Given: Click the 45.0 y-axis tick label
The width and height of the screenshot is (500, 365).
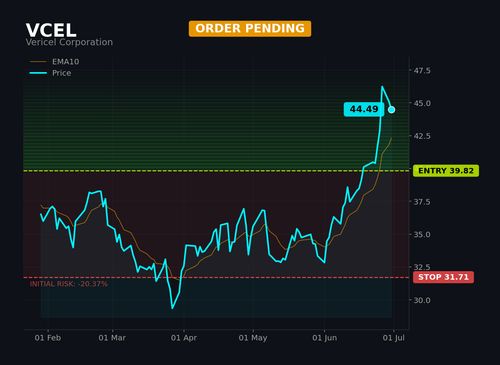Looking at the screenshot, I should (422, 103).
